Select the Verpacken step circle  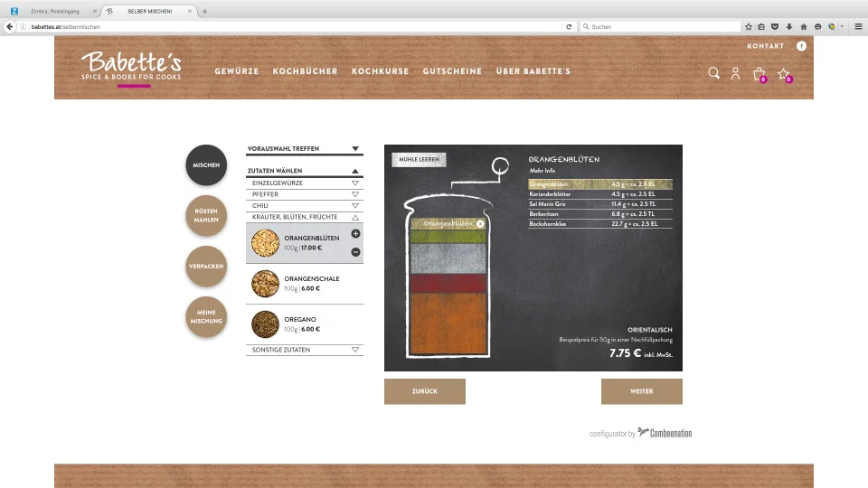tap(206, 266)
